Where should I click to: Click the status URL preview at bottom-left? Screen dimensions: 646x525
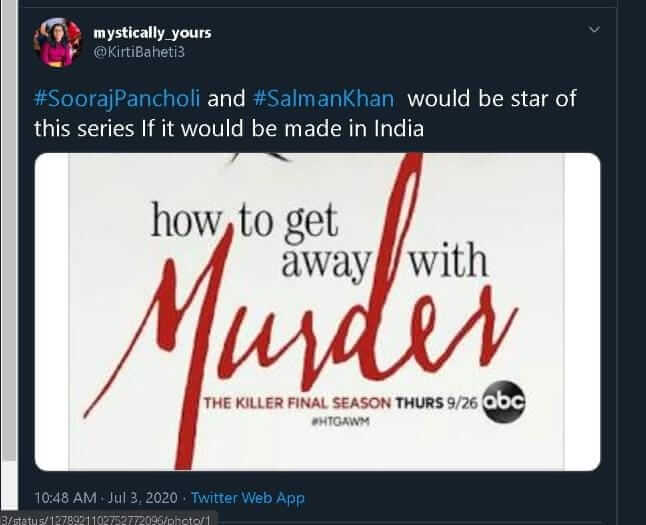(105, 519)
